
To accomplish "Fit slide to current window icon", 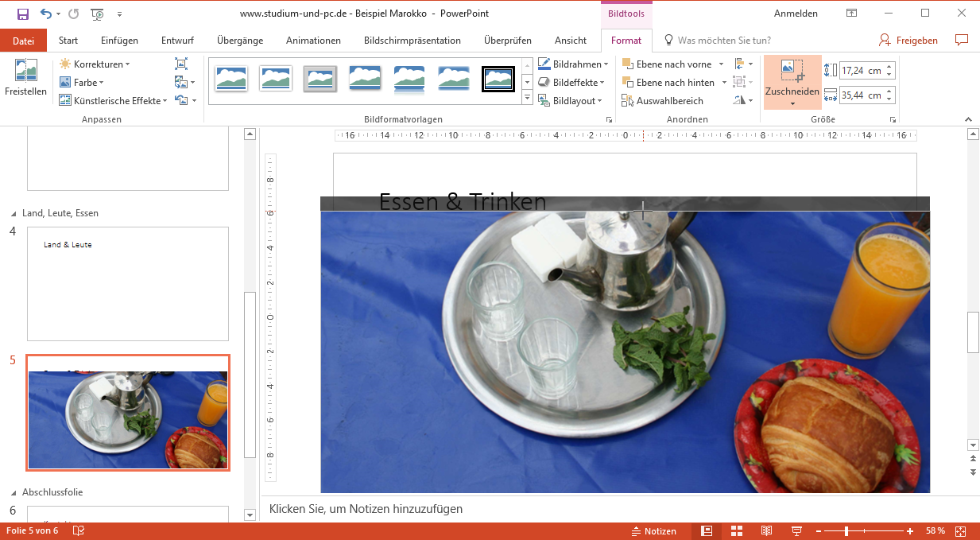I will (x=960, y=530).
